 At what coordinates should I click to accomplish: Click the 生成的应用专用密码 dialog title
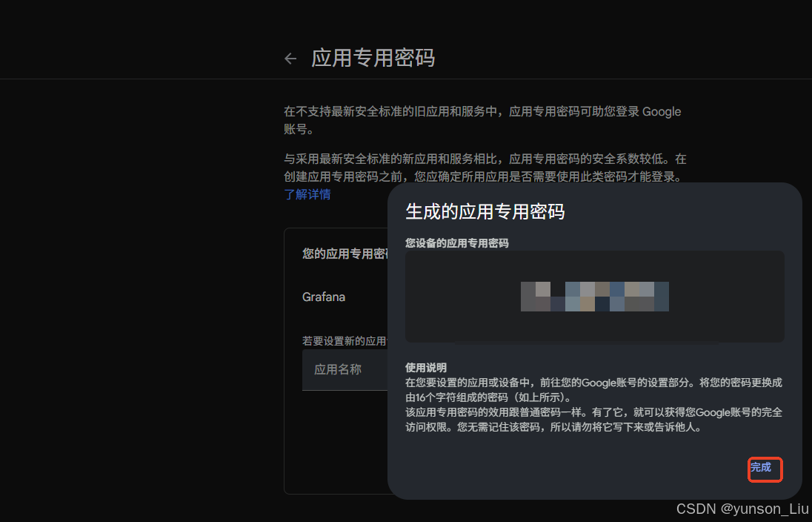click(x=485, y=211)
